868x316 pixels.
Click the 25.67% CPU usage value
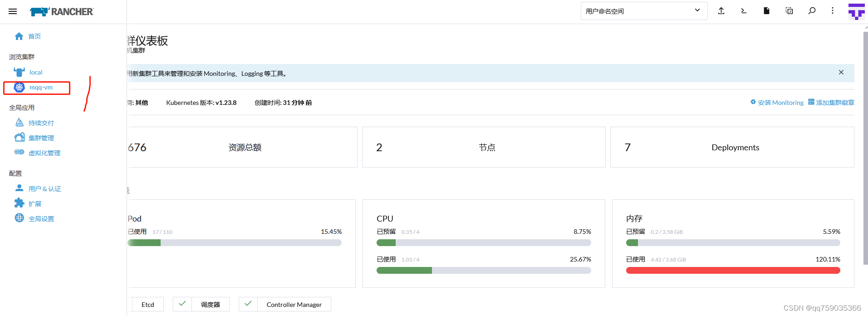(x=580, y=259)
